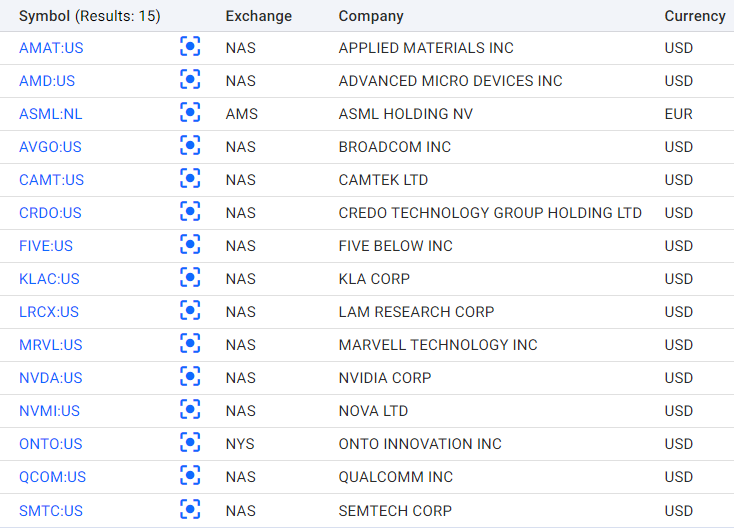Image resolution: width=734 pixels, height=529 pixels.
Task: Click USD currency in KLA CORP row
Action: (x=679, y=279)
